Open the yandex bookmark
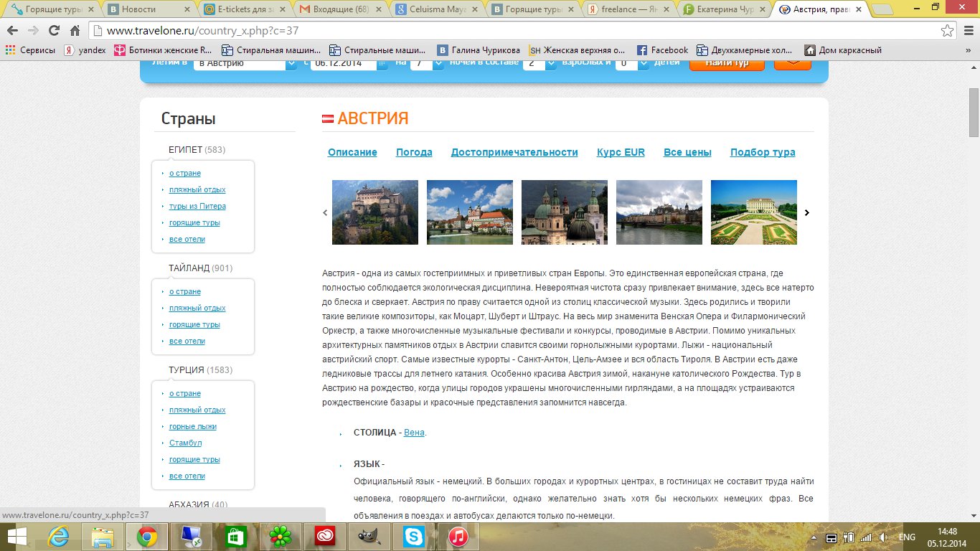980x551 pixels. [85, 50]
